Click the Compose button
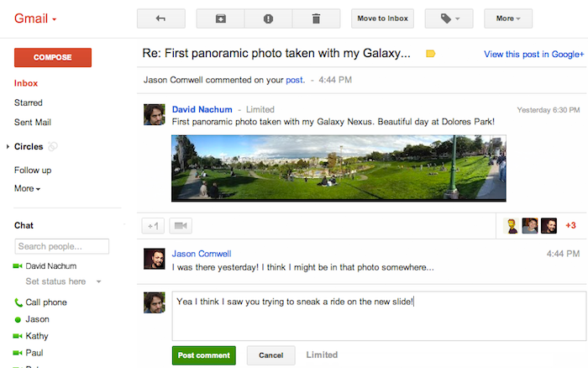The image size is (588, 368). coord(53,57)
